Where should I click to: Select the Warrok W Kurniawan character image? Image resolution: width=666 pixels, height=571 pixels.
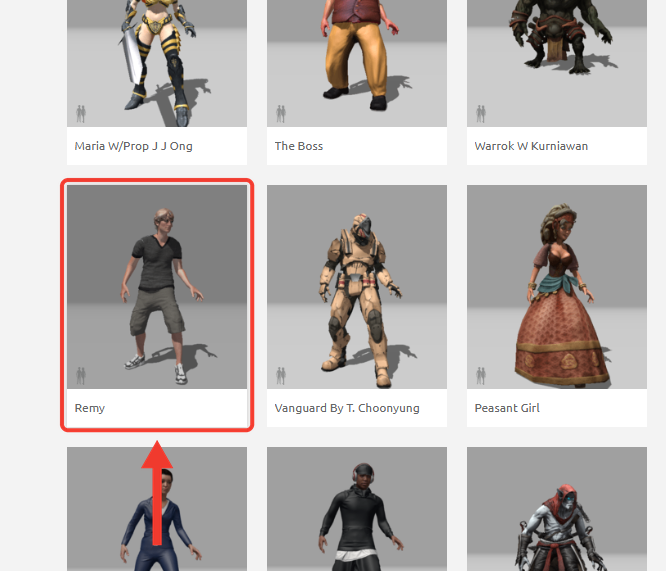point(557,63)
